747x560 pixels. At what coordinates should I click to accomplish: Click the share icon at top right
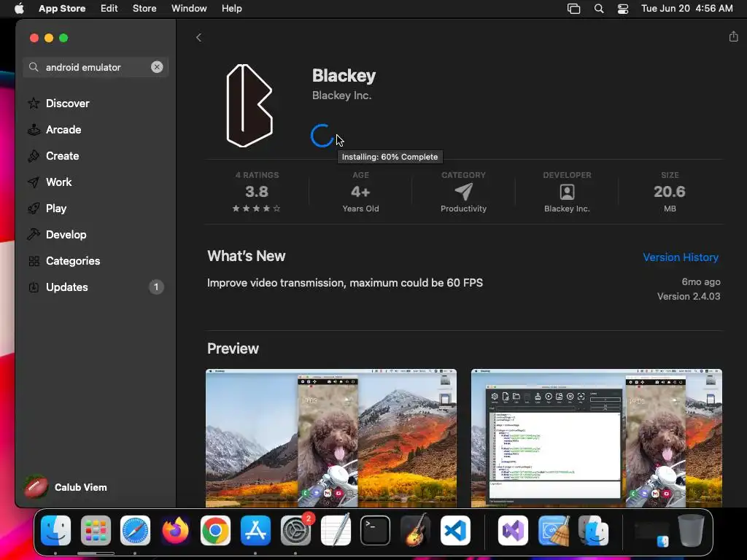pyautogui.click(x=733, y=36)
